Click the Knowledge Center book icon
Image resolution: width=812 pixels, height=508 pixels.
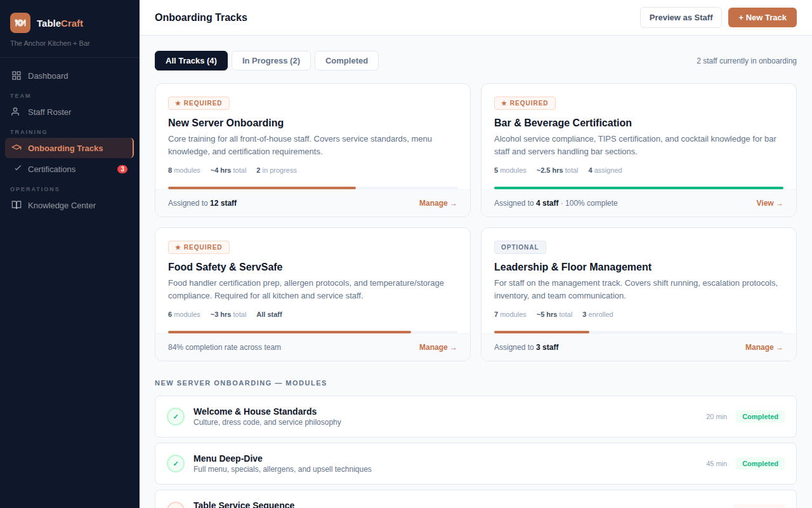[16, 205]
